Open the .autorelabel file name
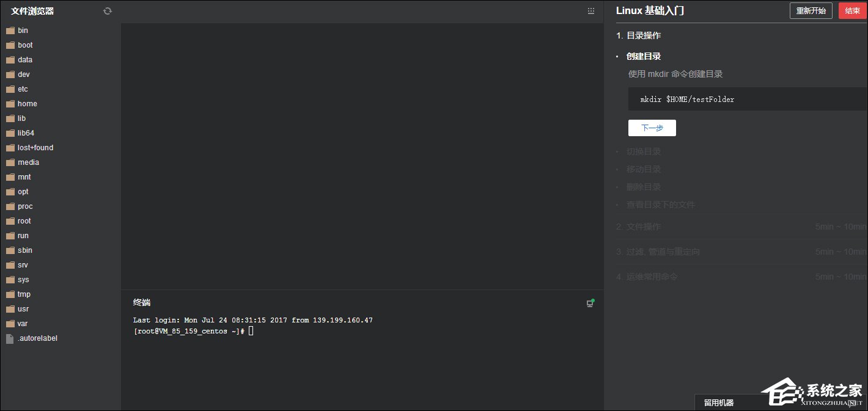 pyautogui.click(x=37, y=338)
